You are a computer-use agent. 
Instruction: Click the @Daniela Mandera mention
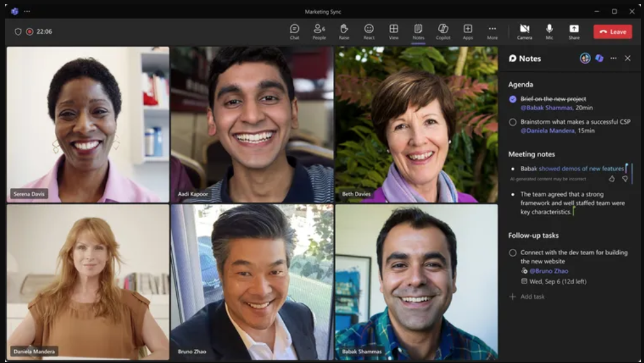(547, 131)
